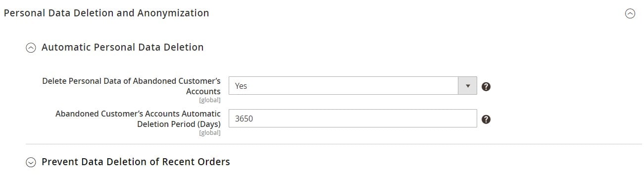Collapse Personal Data Deletion and Anonymization via corner icon
Screen dimensions: 644x184
point(630,14)
